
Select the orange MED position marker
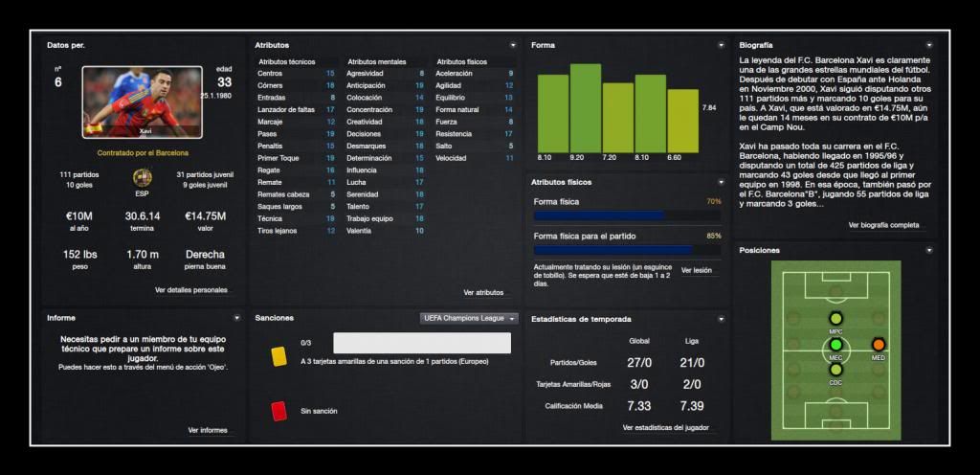[x=879, y=345]
